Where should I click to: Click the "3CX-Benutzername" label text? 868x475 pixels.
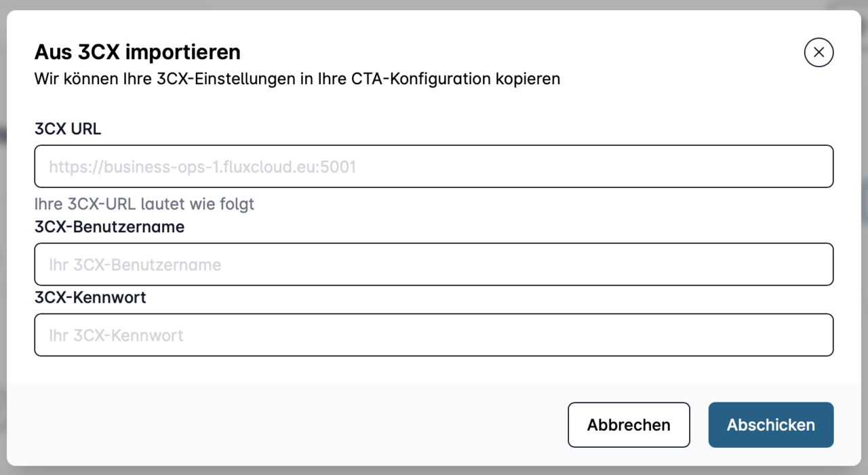click(109, 227)
